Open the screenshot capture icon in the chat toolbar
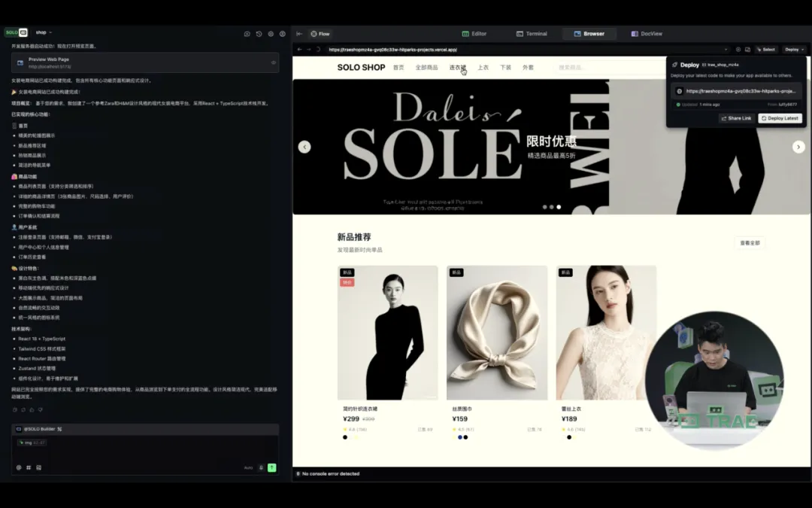Viewport: 812px width, 508px height. (247, 34)
